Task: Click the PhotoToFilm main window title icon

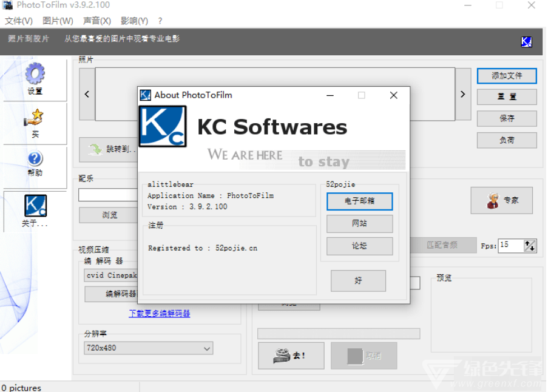Action: [x=8, y=5]
